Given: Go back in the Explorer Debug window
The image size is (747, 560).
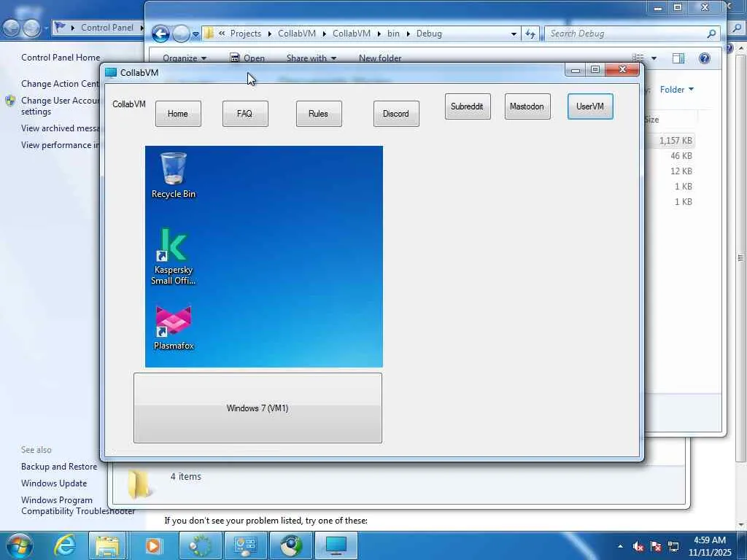Looking at the screenshot, I should point(160,34).
